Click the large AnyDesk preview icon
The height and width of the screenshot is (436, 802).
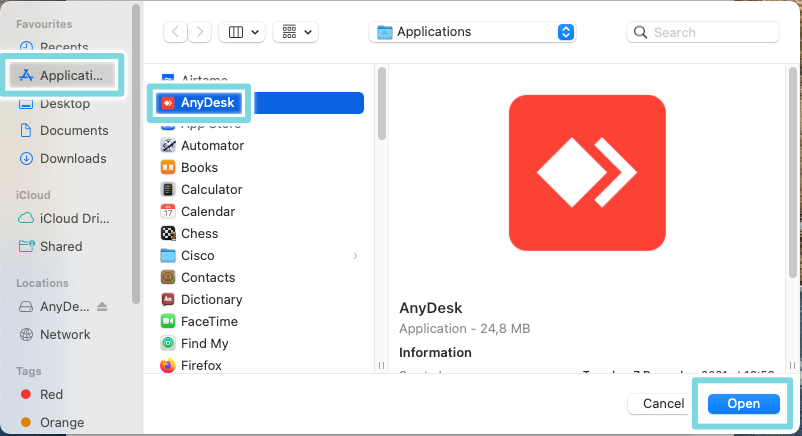(x=587, y=173)
